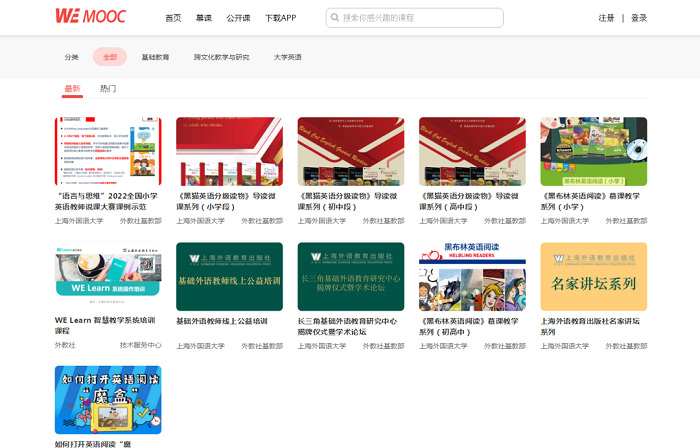
Task: Click the WE MOOC logo
Action: pos(91,16)
